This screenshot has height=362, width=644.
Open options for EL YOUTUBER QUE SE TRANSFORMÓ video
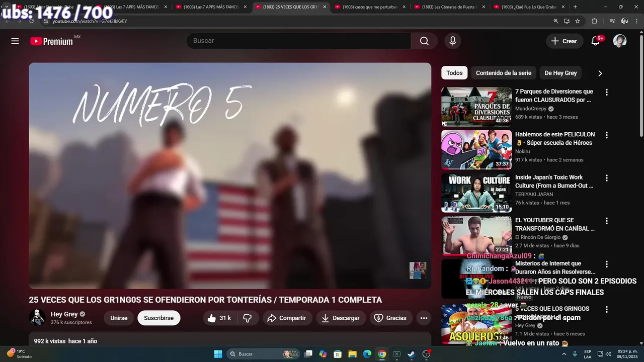[x=606, y=221]
